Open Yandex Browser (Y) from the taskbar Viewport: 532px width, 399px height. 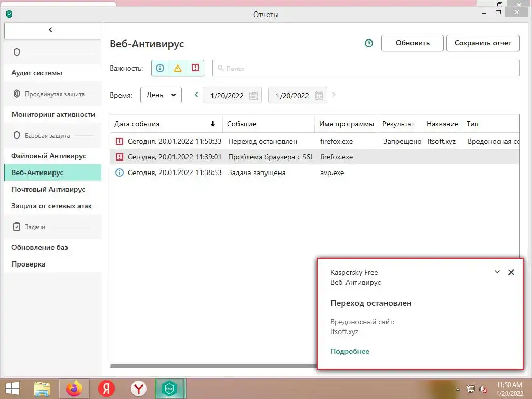pos(138,389)
